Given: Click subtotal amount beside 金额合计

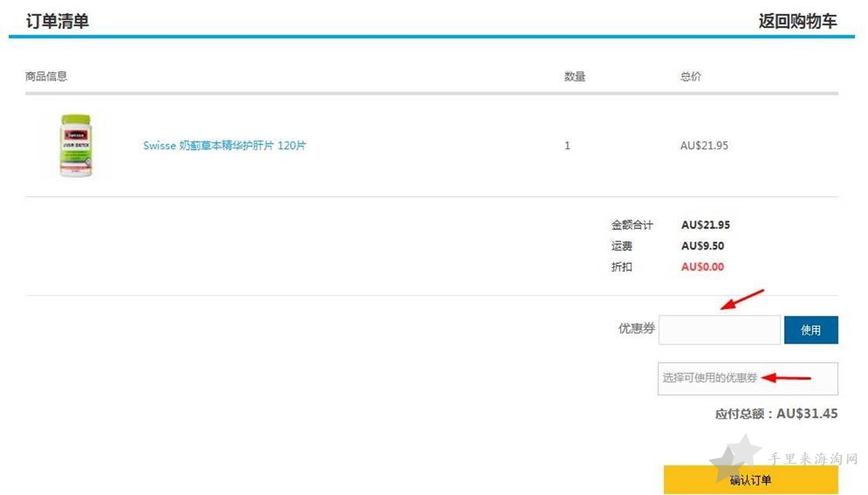Looking at the screenshot, I should point(705,225).
